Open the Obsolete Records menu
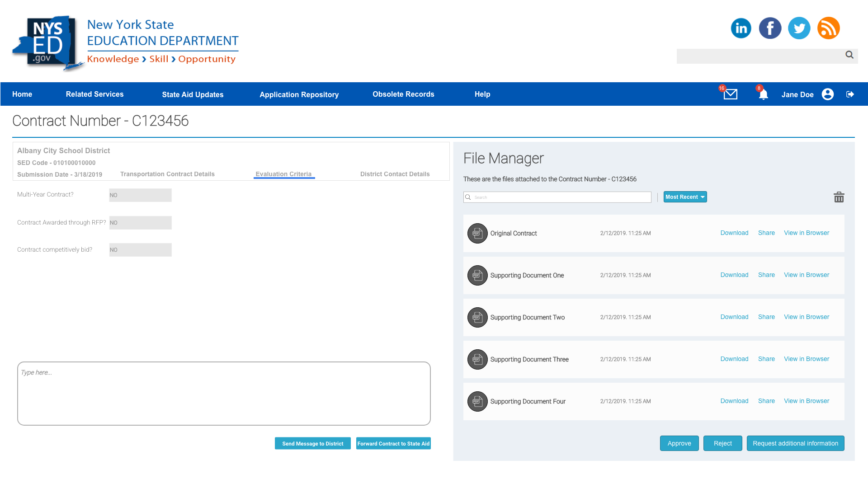 click(403, 94)
